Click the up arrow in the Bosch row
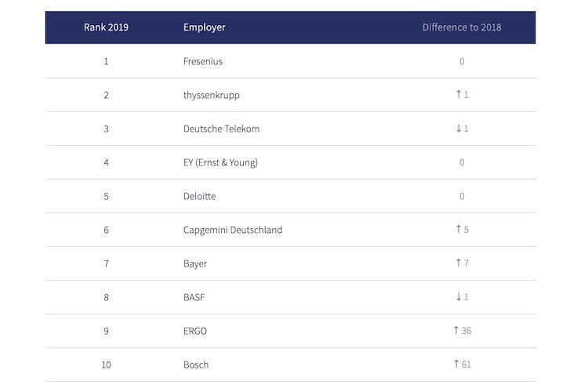Viewport: 588px width, 392px height. pos(456,365)
